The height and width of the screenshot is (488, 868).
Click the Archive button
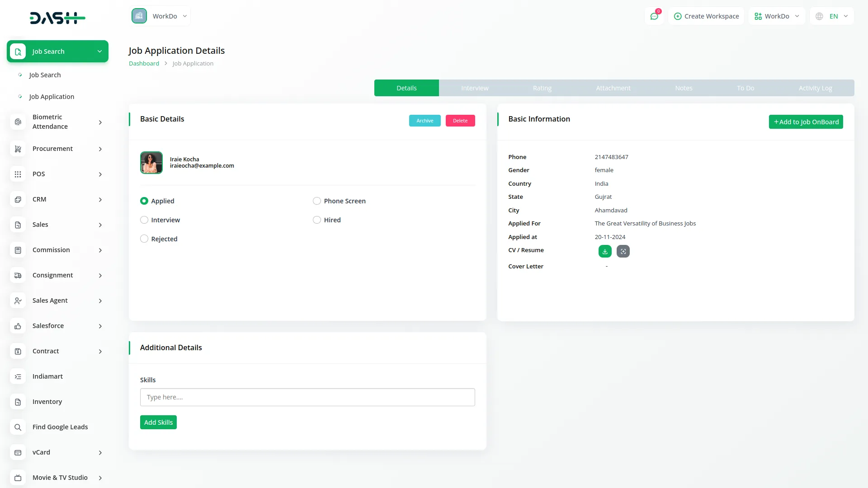[x=425, y=121]
